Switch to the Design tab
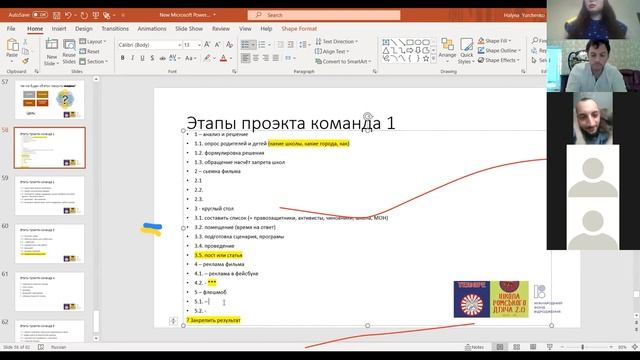The width and height of the screenshot is (640, 360). [84, 29]
